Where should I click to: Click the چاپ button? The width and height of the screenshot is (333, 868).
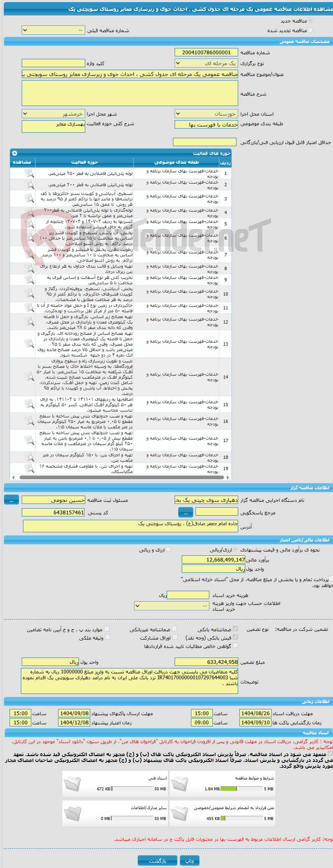[x=190, y=860]
